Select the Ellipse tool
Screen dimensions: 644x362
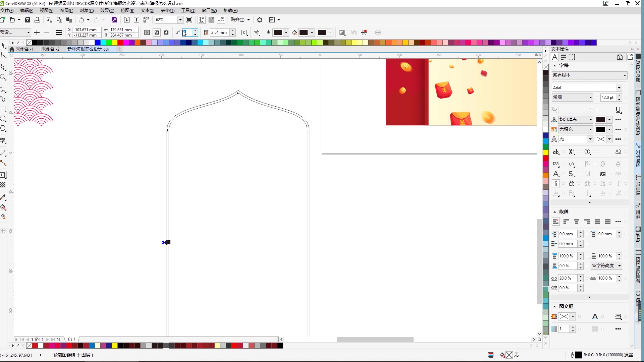coord(3,119)
